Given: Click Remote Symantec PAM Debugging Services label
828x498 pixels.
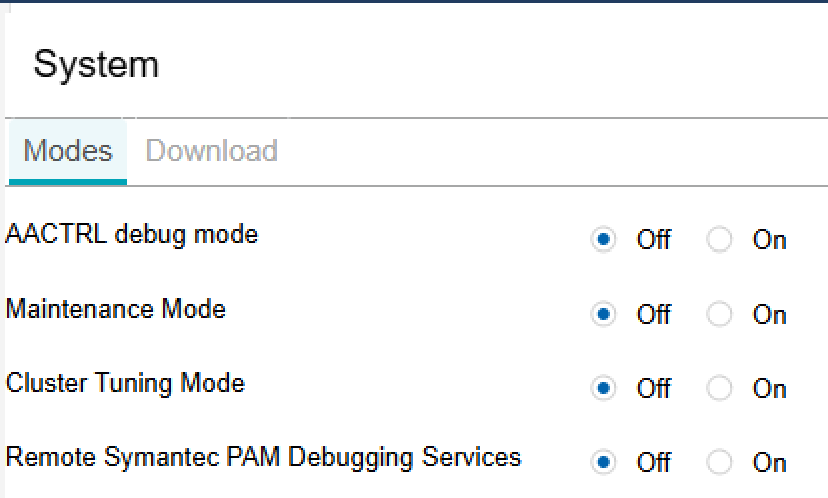Looking at the screenshot, I should [x=263, y=457].
